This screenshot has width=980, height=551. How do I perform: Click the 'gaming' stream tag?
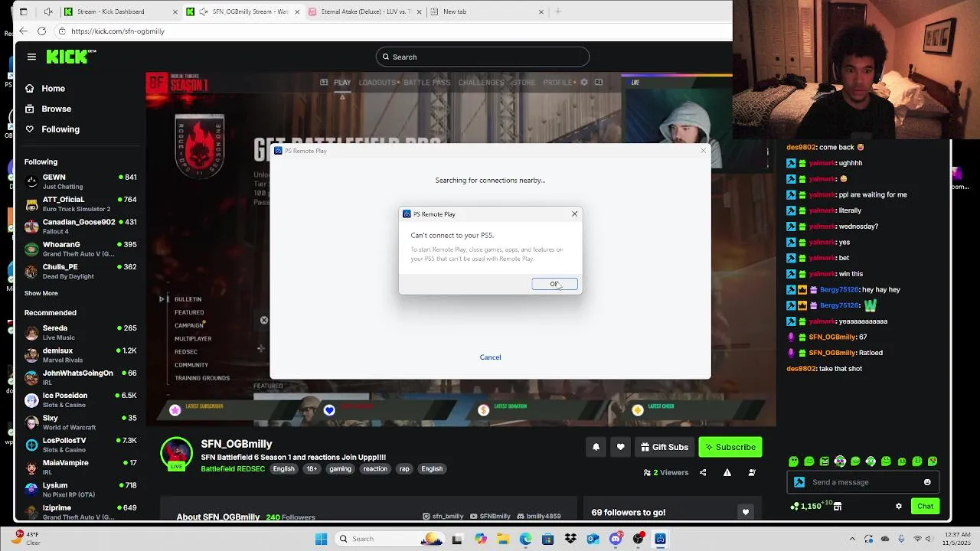click(x=340, y=468)
